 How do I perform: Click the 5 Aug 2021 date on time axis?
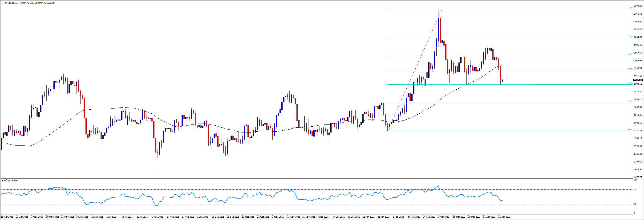[x=157, y=217]
